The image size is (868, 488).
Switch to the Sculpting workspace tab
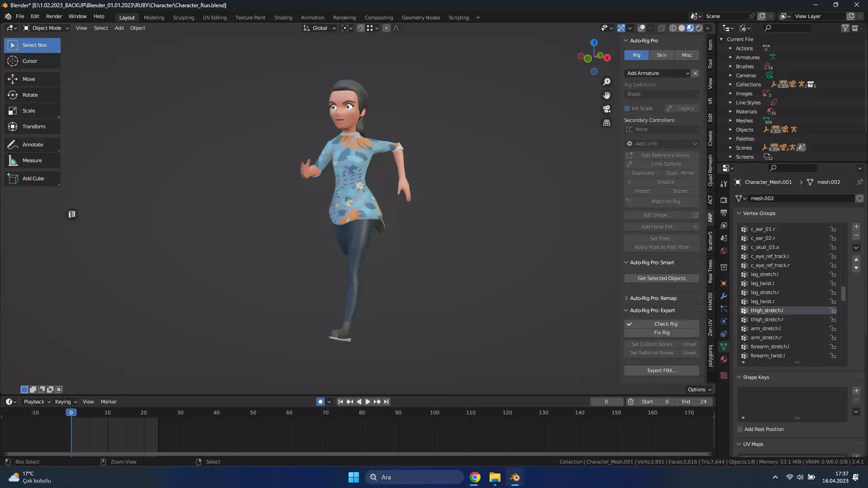[183, 18]
